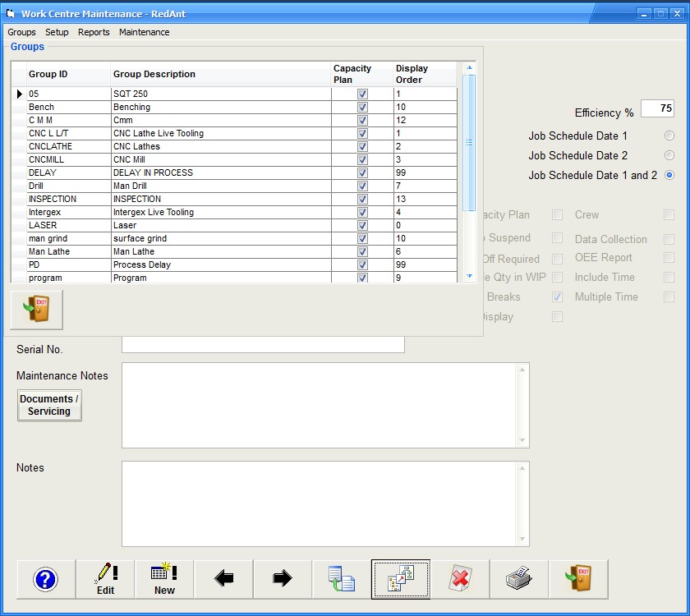The width and height of the screenshot is (690, 616).
Task: Click the Groups grid scroll down arrow
Action: click(470, 278)
